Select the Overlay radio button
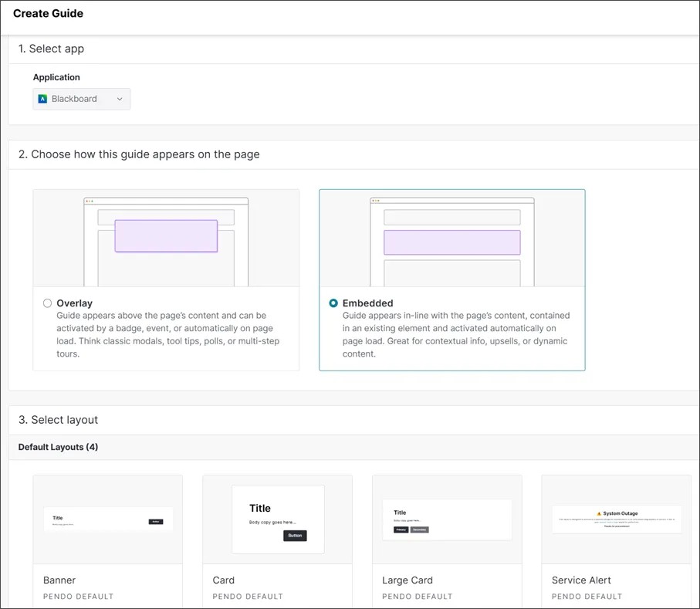Screen dimensions: 700x609 pos(47,303)
